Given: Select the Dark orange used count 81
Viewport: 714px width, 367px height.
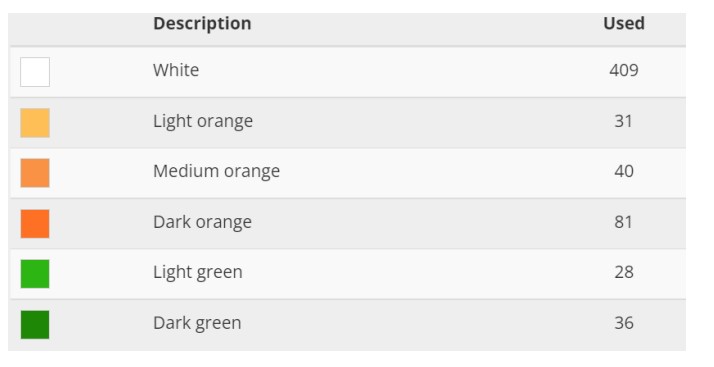Looking at the screenshot, I should tap(624, 222).
